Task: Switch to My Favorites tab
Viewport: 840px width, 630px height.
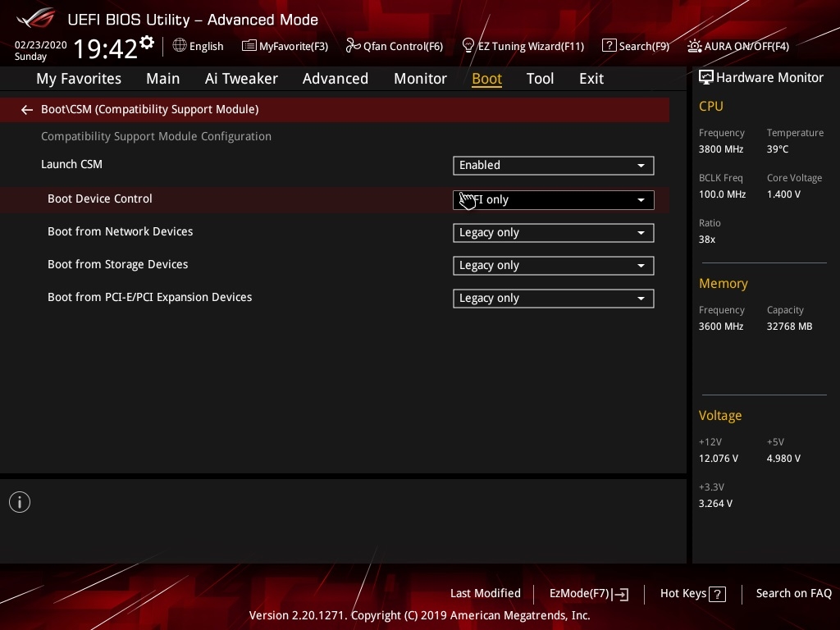Action: tap(79, 79)
